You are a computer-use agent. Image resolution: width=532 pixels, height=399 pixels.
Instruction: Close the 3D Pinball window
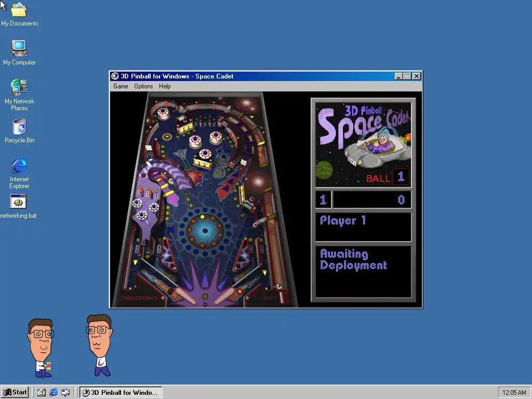[417, 76]
